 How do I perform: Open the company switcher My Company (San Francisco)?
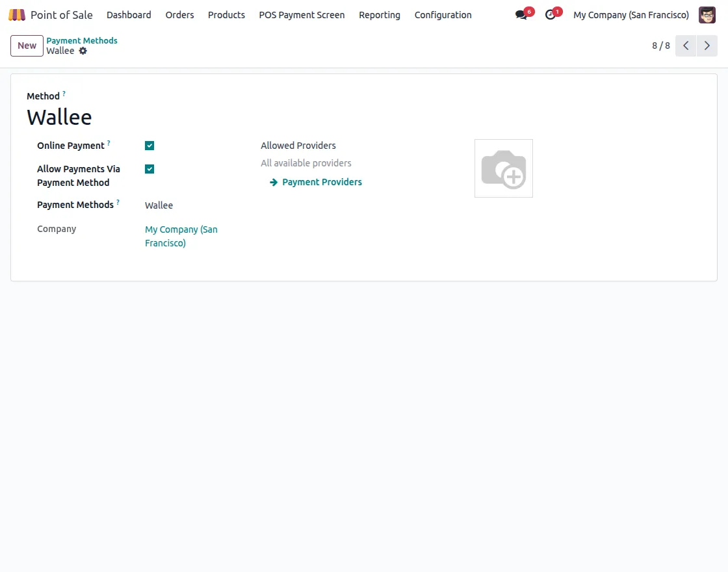click(631, 15)
